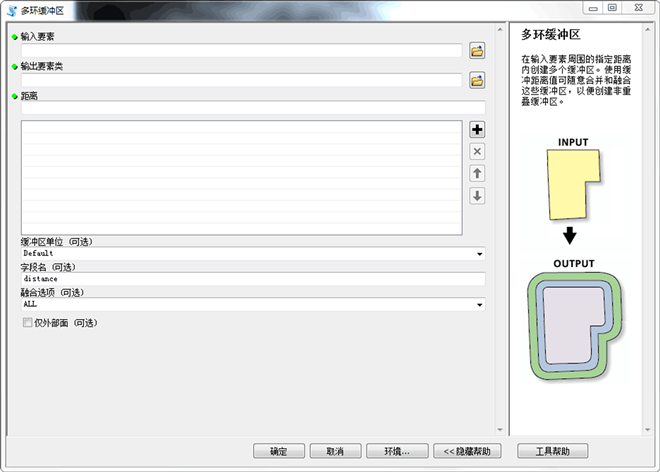Open the 缓冲区单位 Default dropdown
Viewport: 660px width, 472px height.
pyautogui.click(x=479, y=254)
